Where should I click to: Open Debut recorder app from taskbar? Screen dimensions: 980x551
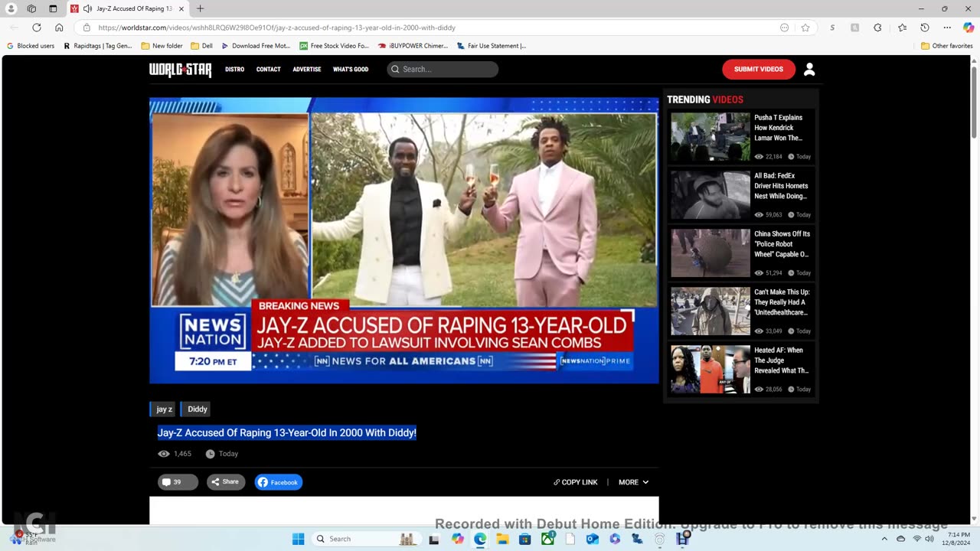coord(682,539)
